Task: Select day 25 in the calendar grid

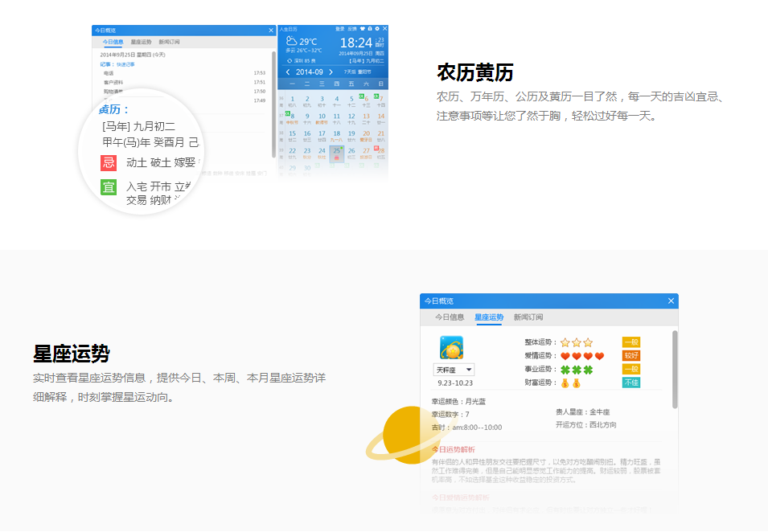Action: [336, 151]
